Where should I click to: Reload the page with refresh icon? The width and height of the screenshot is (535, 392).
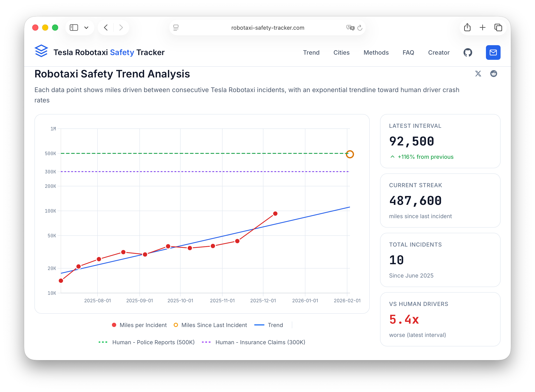pos(360,28)
